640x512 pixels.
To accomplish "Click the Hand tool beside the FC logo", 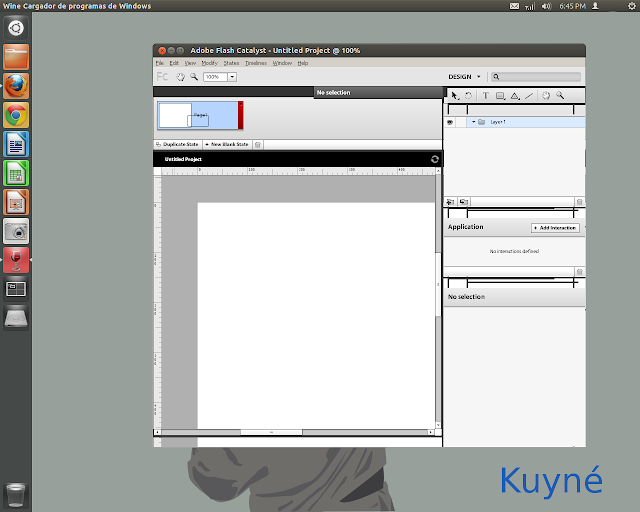I will 180,77.
